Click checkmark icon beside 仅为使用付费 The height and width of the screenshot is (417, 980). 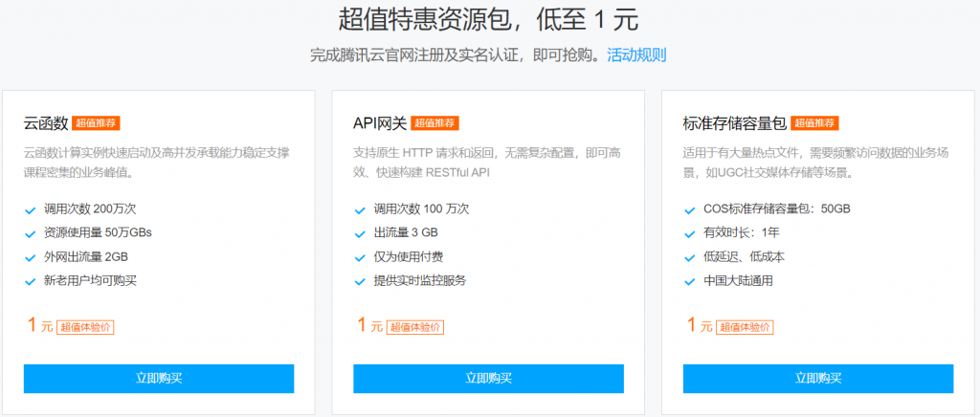click(x=360, y=257)
